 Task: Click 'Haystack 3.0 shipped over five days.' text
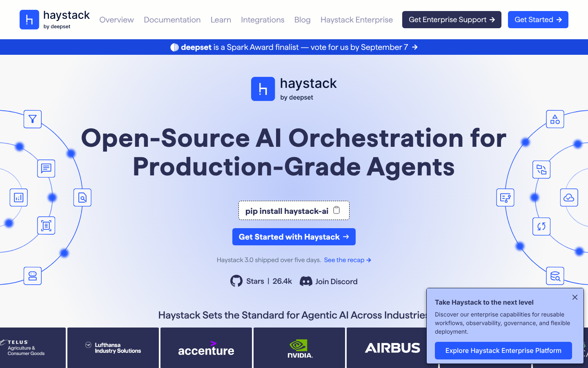[269, 260]
